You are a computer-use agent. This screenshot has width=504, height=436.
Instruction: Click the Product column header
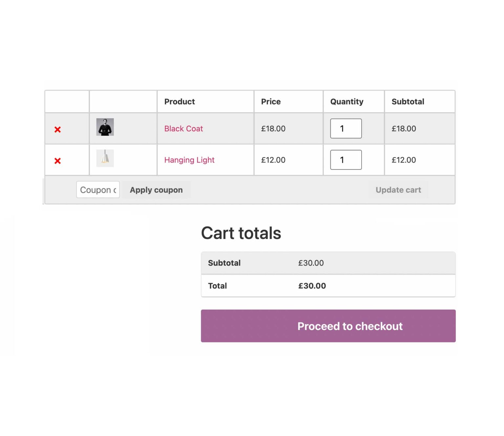click(x=179, y=101)
